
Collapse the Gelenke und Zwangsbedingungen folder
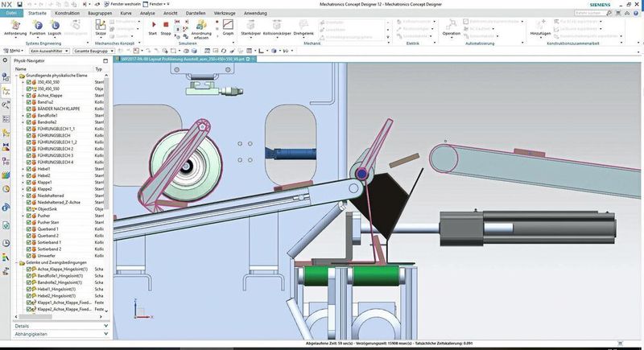pos(17,262)
